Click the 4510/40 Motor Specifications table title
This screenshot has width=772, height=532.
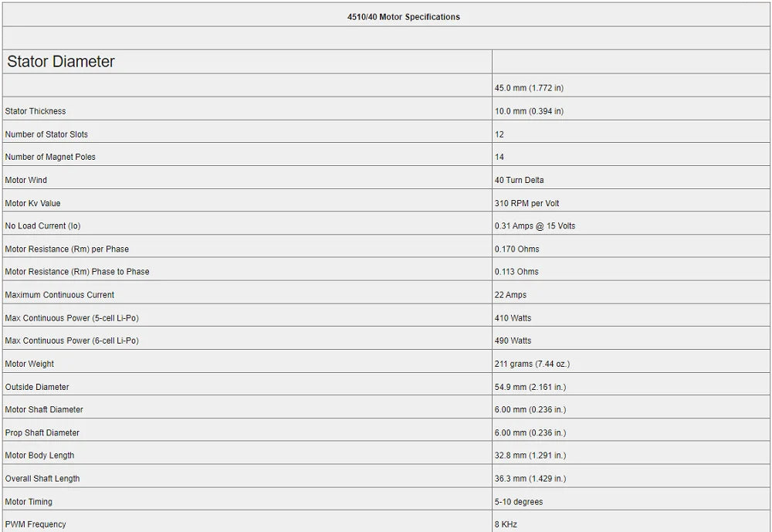(403, 17)
